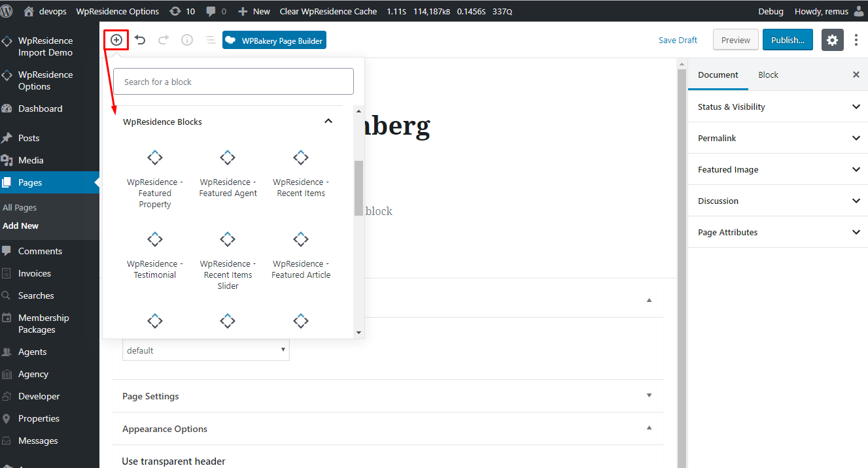Click WordPress logo in admin bar

click(7, 10)
